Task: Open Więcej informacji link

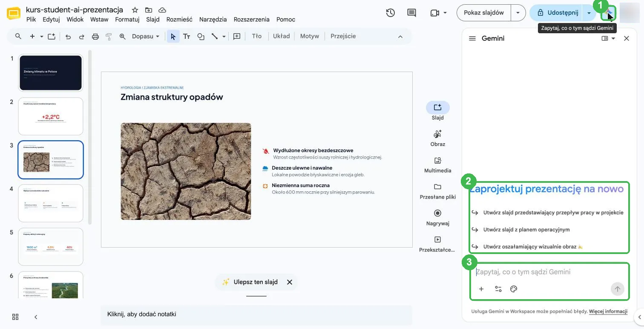Action: [608, 312]
